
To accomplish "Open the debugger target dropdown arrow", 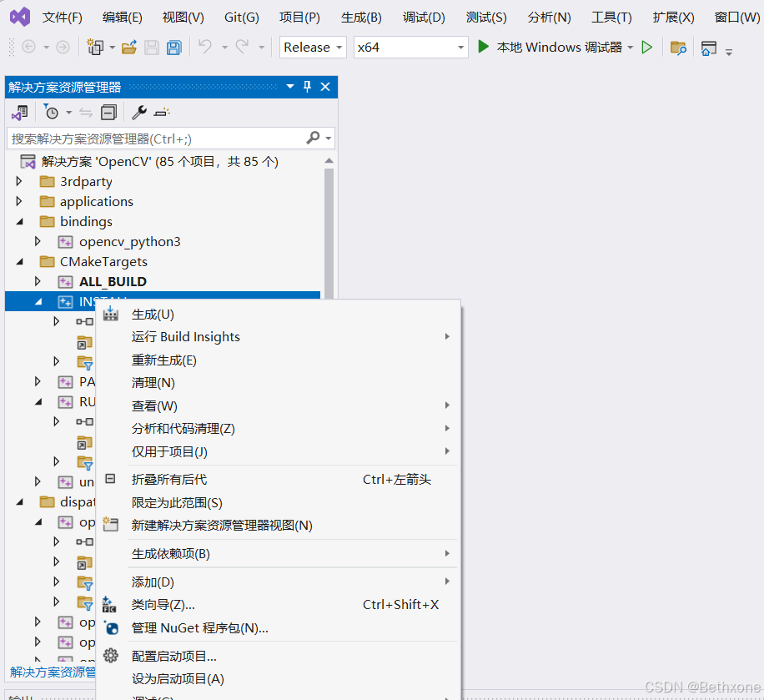I will 630,48.
